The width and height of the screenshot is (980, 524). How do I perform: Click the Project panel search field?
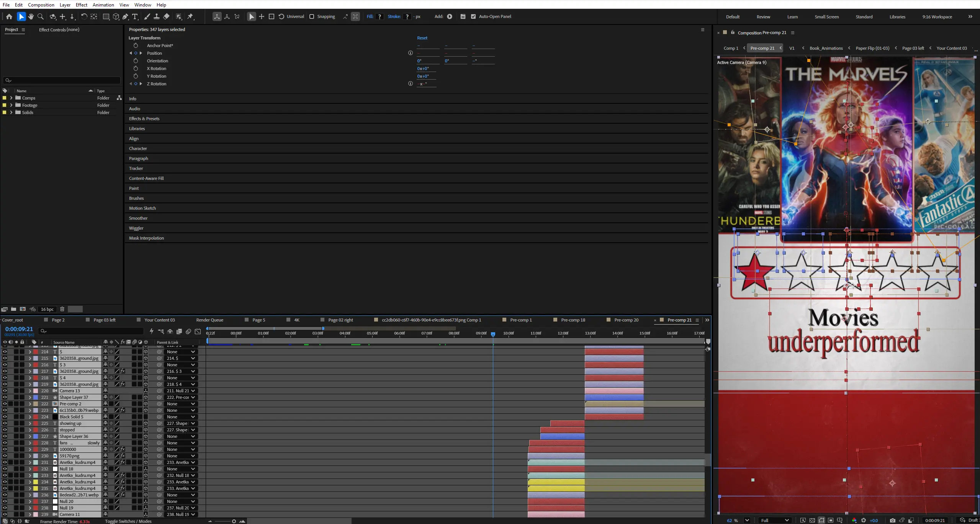point(62,80)
